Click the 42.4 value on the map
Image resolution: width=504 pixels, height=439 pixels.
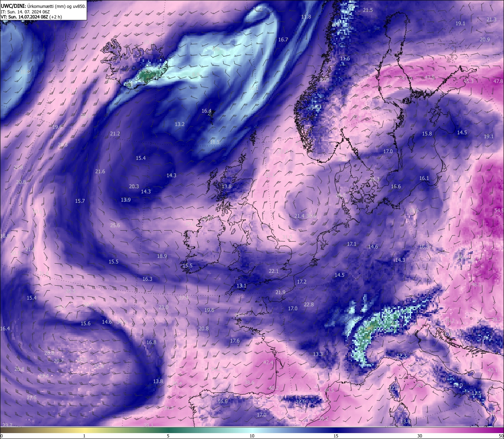click(x=268, y=362)
